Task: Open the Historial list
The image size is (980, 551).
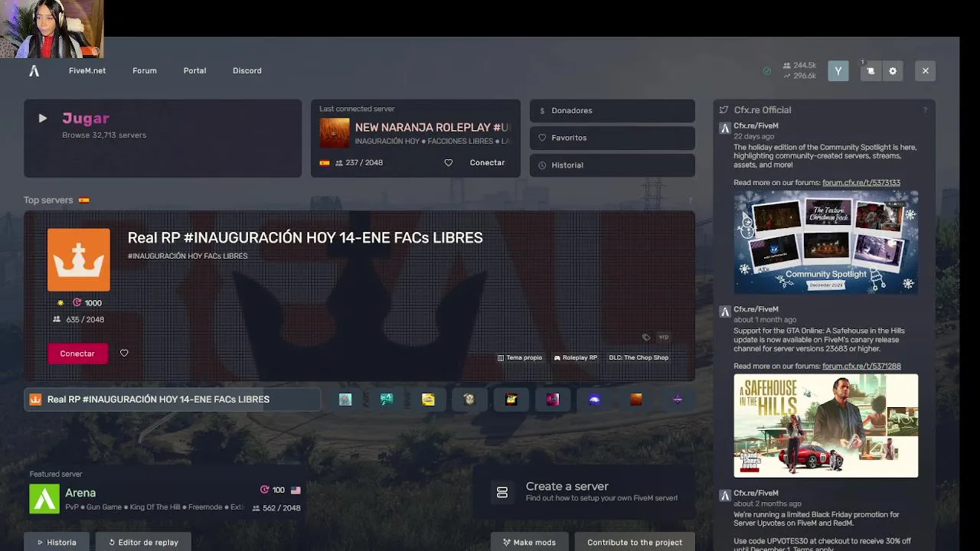Action: [x=612, y=165]
